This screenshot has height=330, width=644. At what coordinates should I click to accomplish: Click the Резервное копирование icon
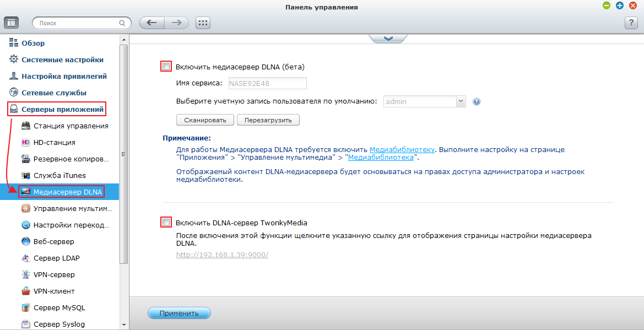tap(26, 159)
